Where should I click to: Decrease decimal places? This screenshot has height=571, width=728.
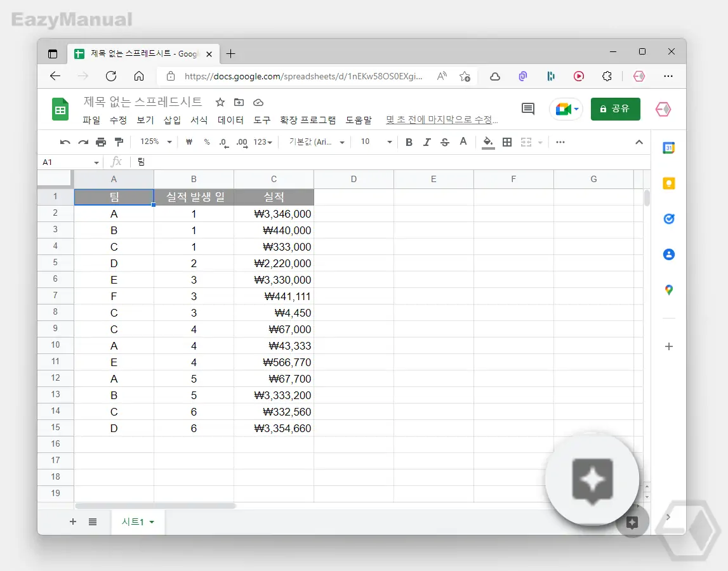tap(224, 143)
